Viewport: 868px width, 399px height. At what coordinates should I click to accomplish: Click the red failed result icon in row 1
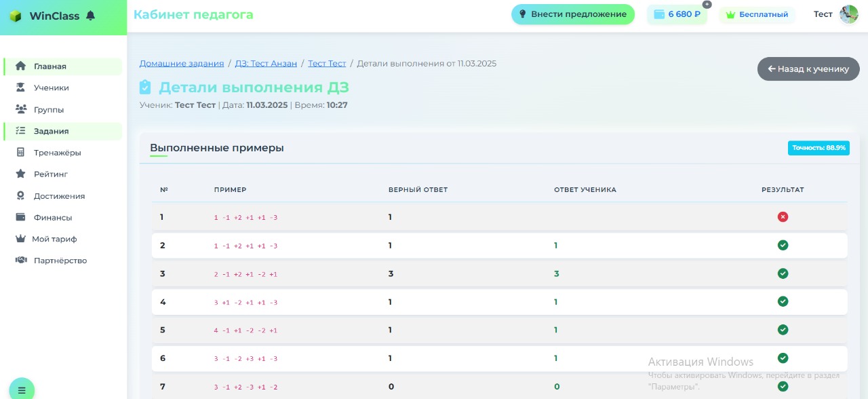coord(783,217)
